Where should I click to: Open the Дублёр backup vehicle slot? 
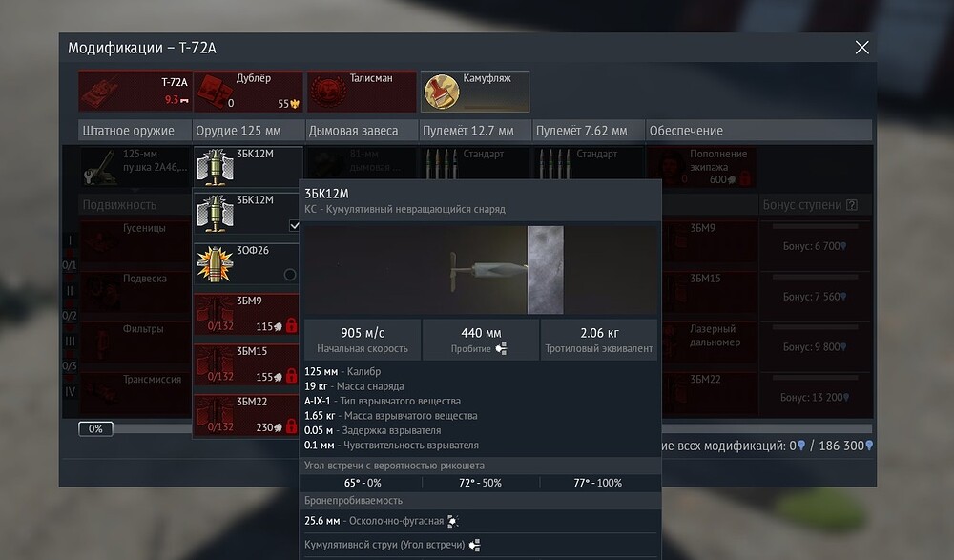click(248, 92)
